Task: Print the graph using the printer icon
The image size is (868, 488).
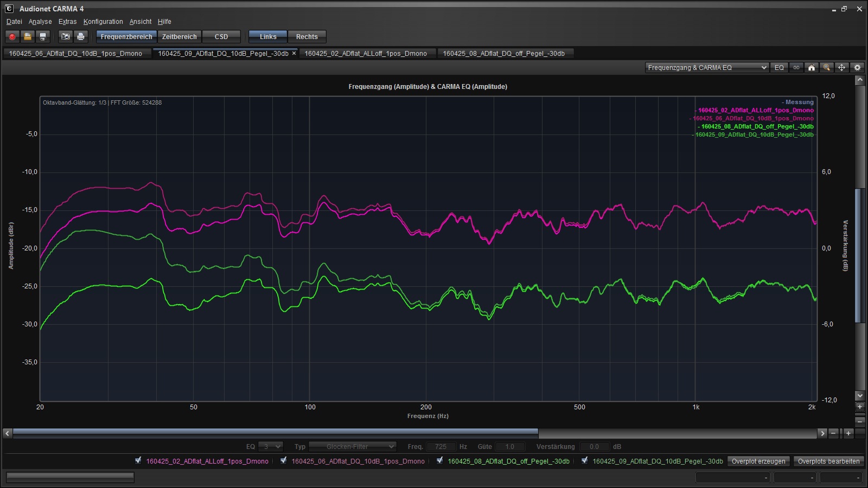Action: (x=81, y=37)
